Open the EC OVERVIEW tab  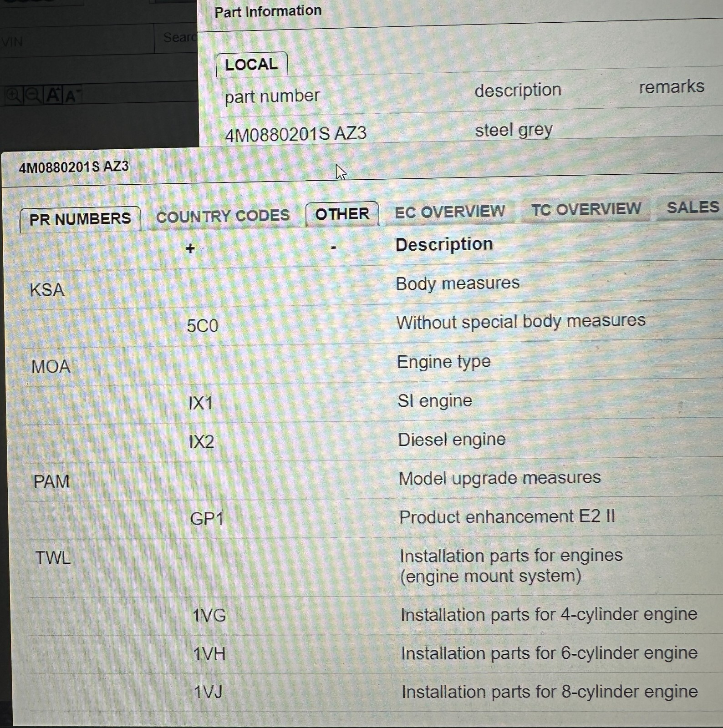(450, 212)
